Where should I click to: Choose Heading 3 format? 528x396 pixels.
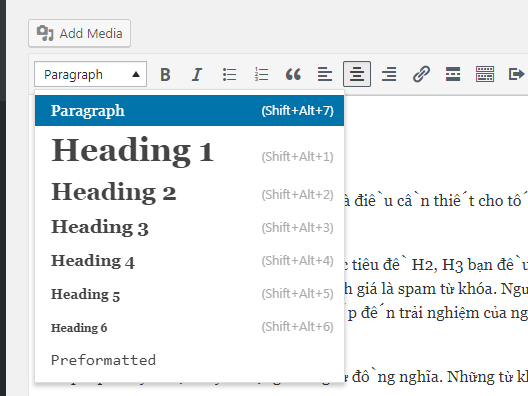click(189, 227)
